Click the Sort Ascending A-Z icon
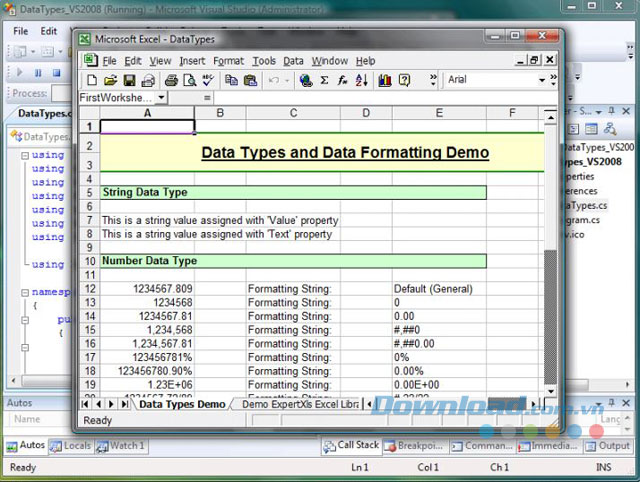This screenshot has width=640, height=482. click(x=362, y=80)
